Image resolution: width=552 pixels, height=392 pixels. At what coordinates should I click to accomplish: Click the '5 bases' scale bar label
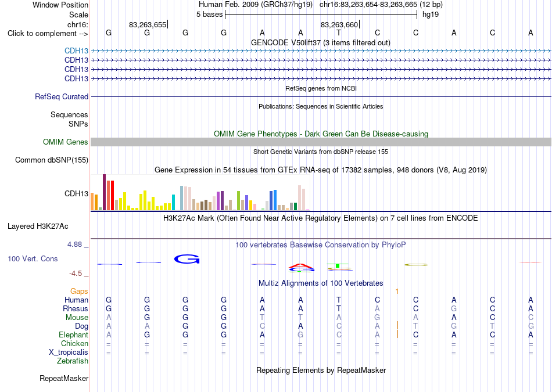click(x=209, y=15)
